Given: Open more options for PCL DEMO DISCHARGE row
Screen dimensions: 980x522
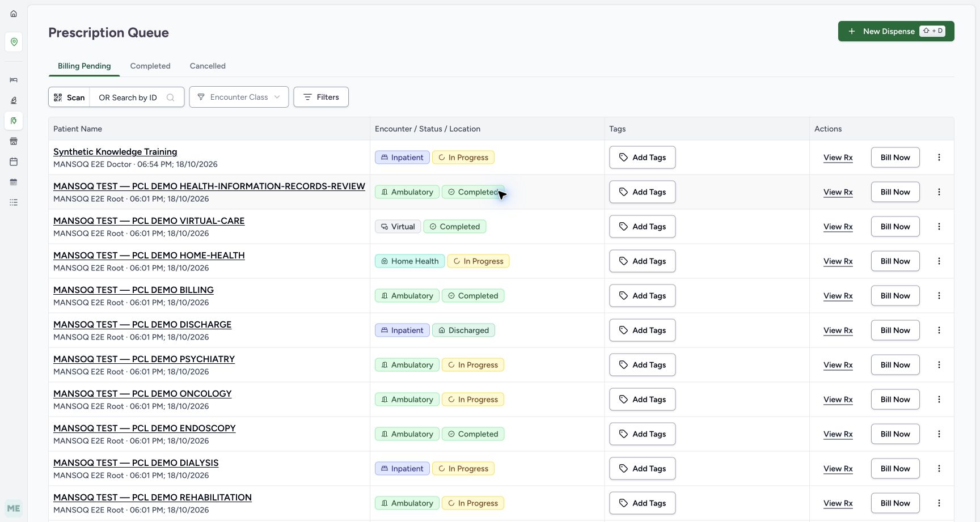Looking at the screenshot, I should (939, 330).
